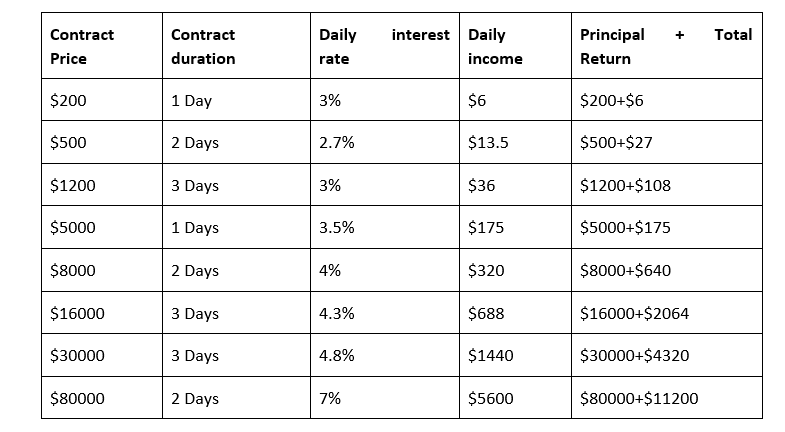785x432 pixels.
Task: Click the 7% daily interest rate cell
Action: coord(330,399)
